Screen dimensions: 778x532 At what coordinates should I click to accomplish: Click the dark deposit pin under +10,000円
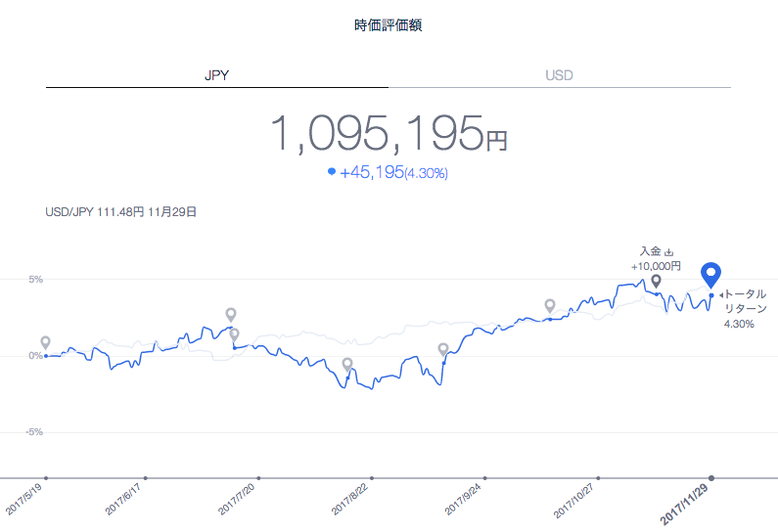pyautogui.click(x=656, y=281)
